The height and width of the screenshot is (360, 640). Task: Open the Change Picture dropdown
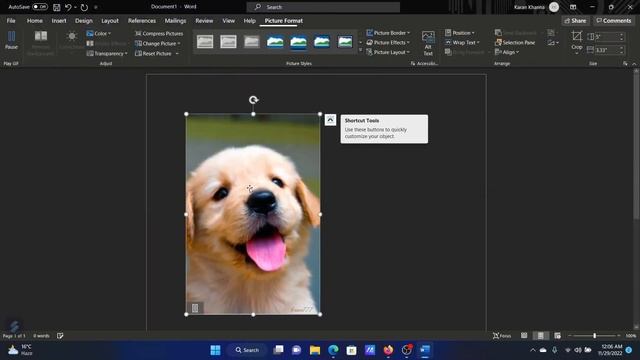point(158,43)
